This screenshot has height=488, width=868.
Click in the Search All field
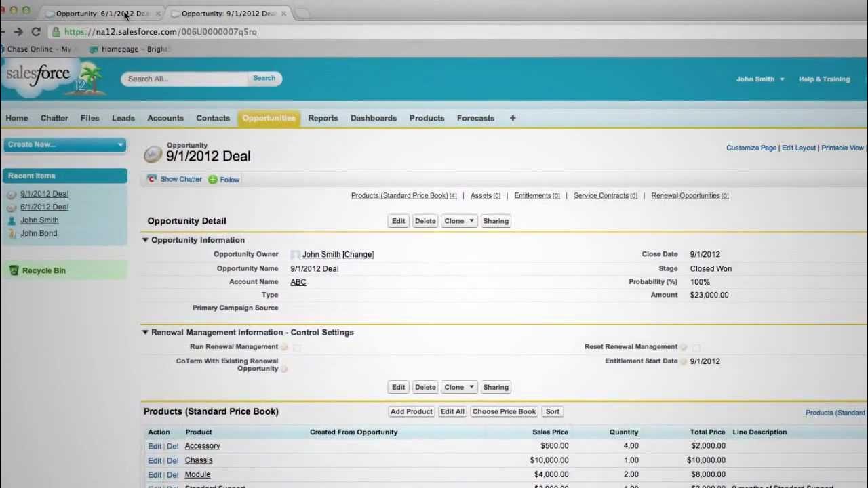[184, 79]
